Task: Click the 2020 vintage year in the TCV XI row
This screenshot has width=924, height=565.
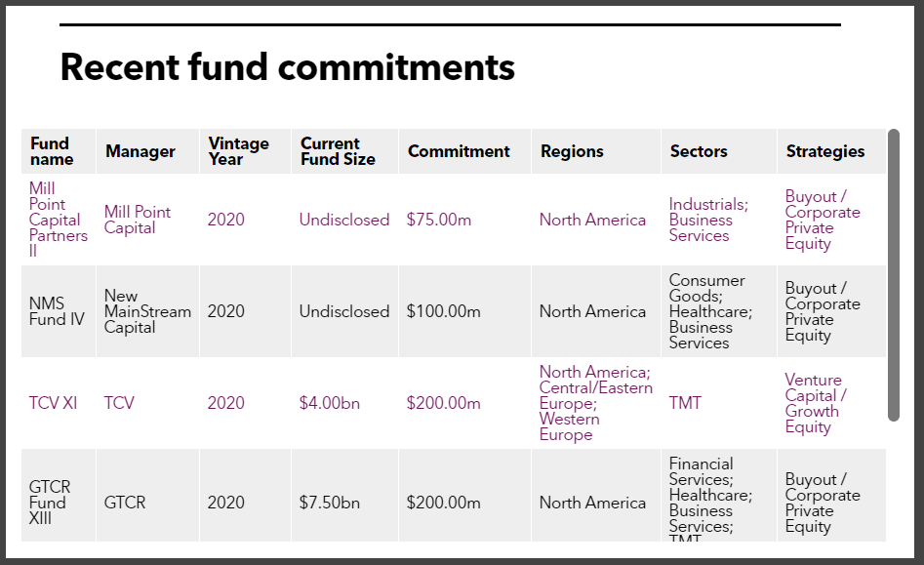Action: click(225, 403)
